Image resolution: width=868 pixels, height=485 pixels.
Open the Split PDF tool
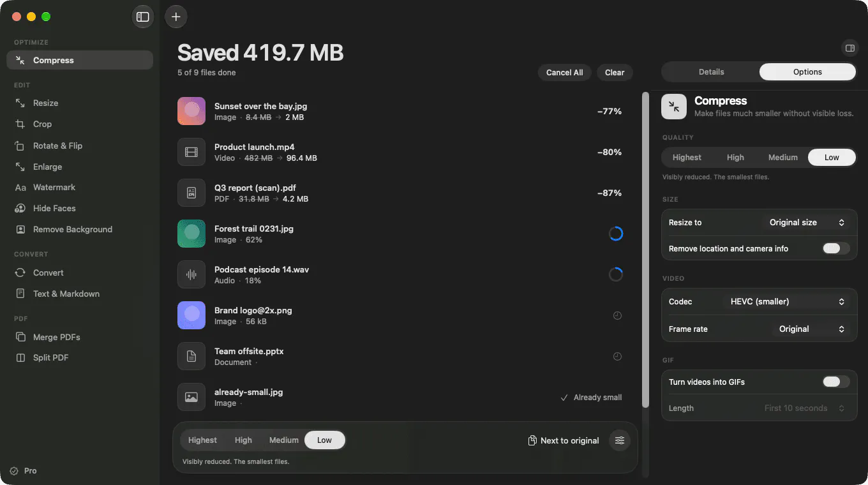80,357
